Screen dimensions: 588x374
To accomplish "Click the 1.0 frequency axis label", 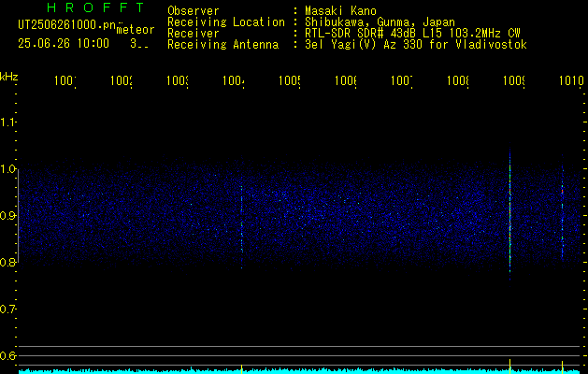I will click(8, 169).
